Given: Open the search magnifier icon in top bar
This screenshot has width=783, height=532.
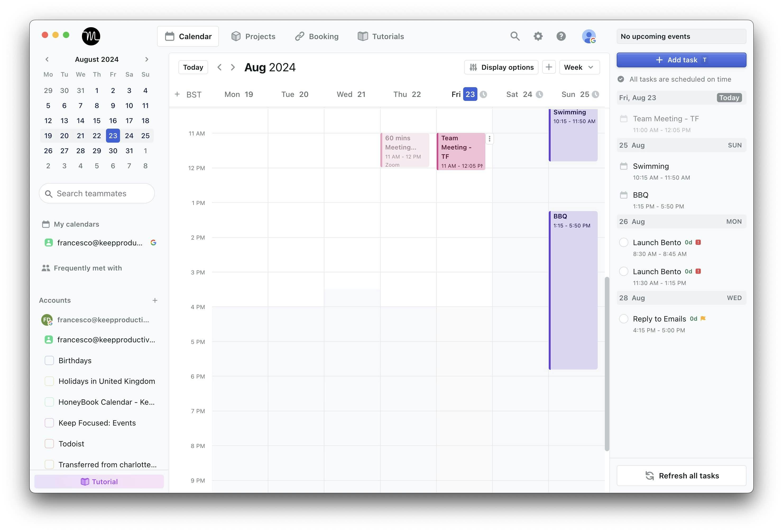Looking at the screenshot, I should pyautogui.click(x=514, y=36).
